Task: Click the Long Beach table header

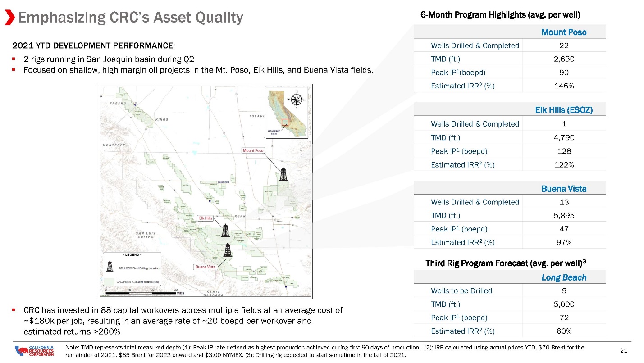Action: [x=564, y=277]
